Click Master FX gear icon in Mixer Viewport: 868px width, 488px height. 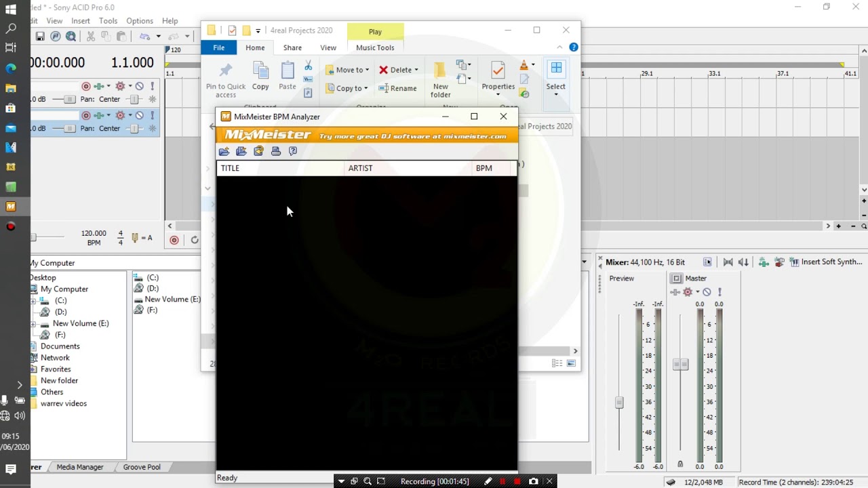coord(688,292)
